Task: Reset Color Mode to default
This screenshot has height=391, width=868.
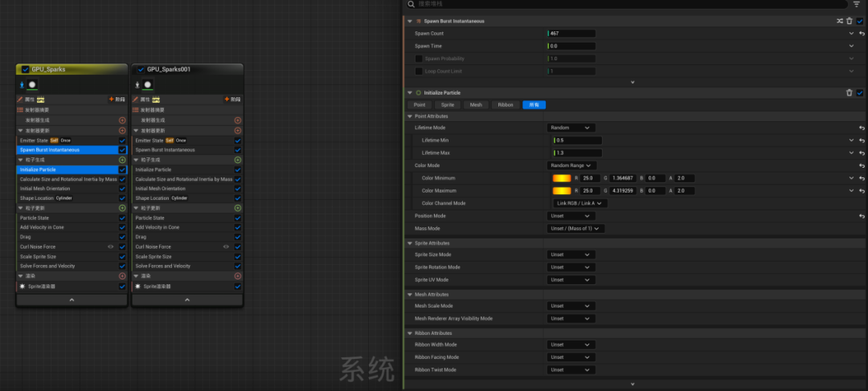Action: click(x=862, y=166)
